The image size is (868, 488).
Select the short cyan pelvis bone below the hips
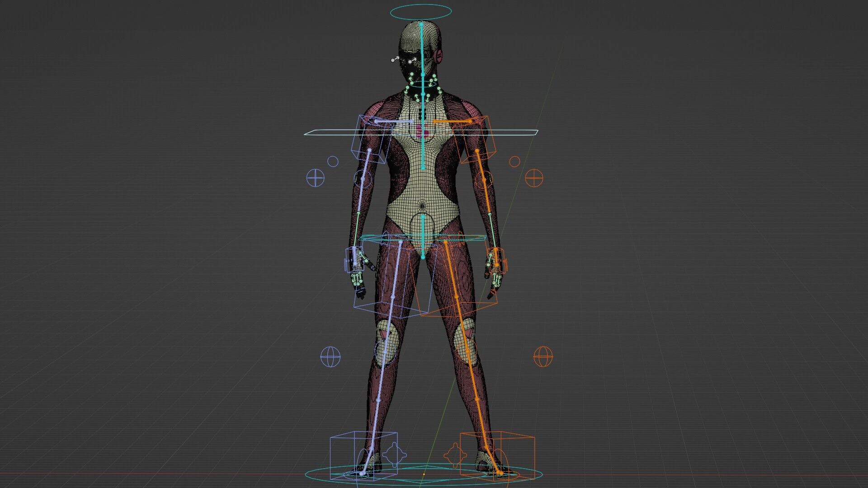point(423,236)
